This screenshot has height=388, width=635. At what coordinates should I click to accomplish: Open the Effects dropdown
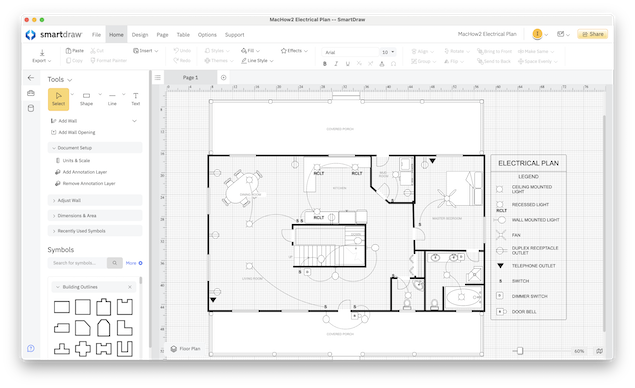[294, 51]
